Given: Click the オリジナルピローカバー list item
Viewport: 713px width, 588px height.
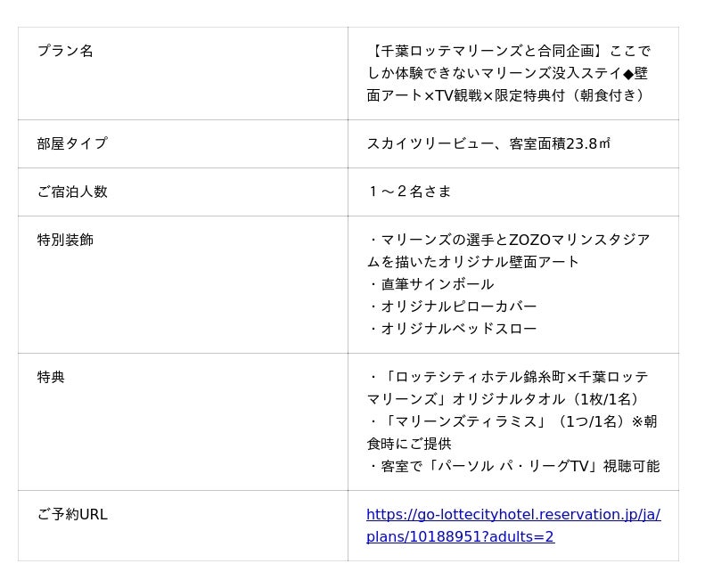Looking at the screenshot, I should coord(458,306).
